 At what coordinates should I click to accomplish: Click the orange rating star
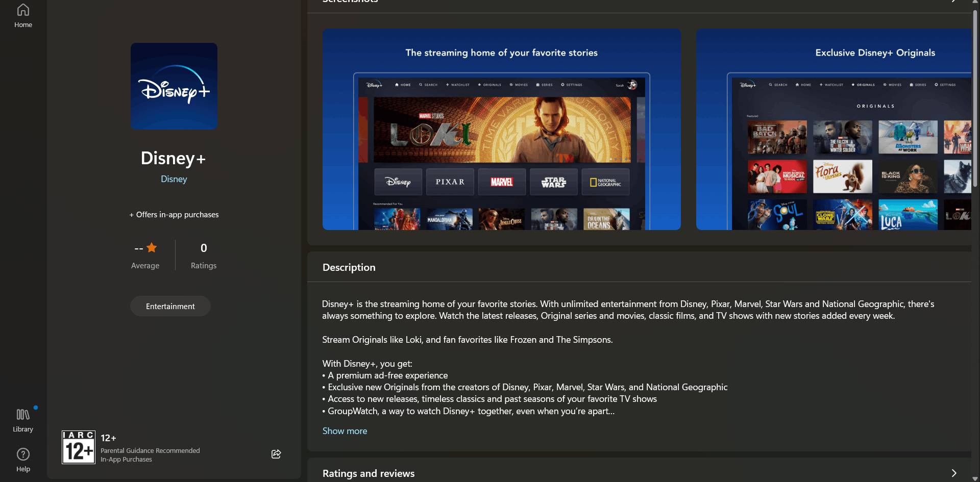152,248
